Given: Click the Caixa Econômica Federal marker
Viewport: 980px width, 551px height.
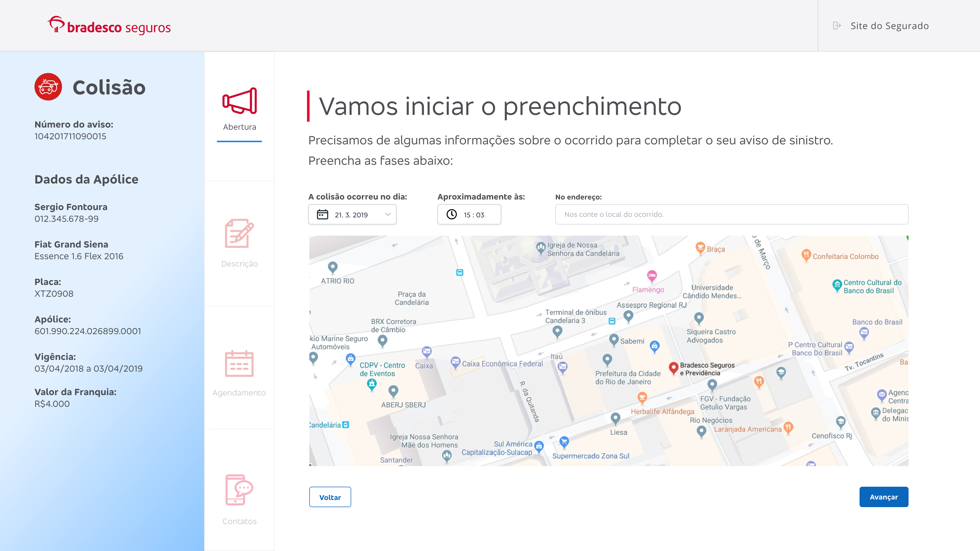Looking at the screenshot, I should pos(455,363).
